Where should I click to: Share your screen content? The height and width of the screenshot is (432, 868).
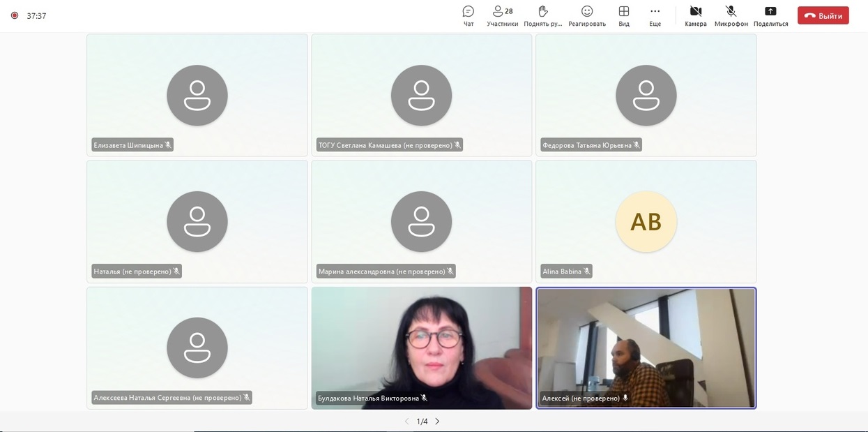(770, 16)
